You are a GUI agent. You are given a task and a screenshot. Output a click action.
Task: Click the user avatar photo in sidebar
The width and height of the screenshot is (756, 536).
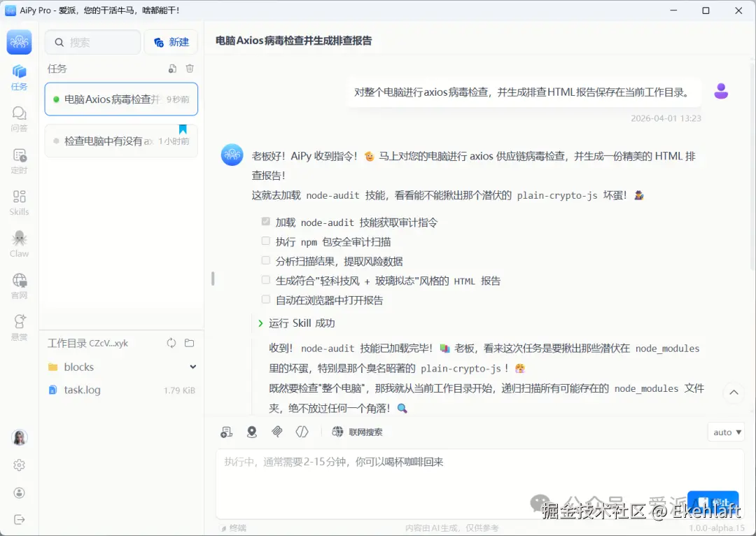20,437
